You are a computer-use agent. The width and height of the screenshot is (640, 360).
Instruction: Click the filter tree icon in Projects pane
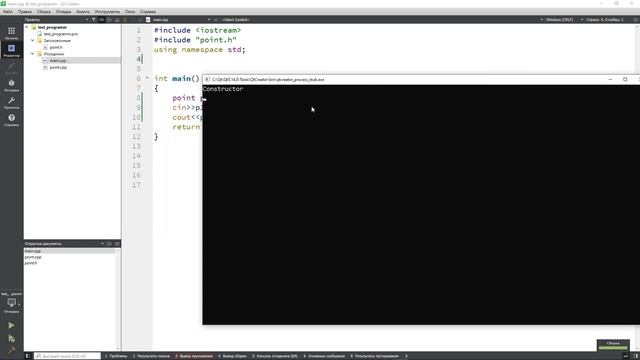94,20
